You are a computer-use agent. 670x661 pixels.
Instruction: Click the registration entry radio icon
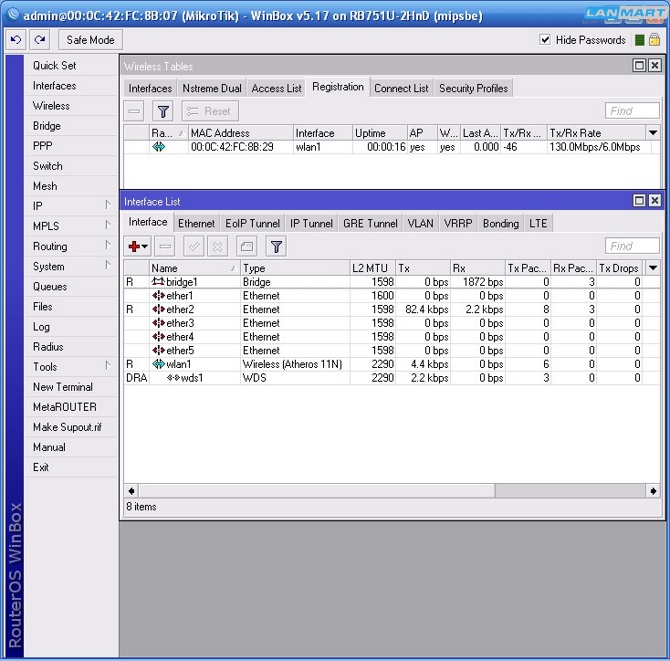pyautogui.click(x=159, y=147)
